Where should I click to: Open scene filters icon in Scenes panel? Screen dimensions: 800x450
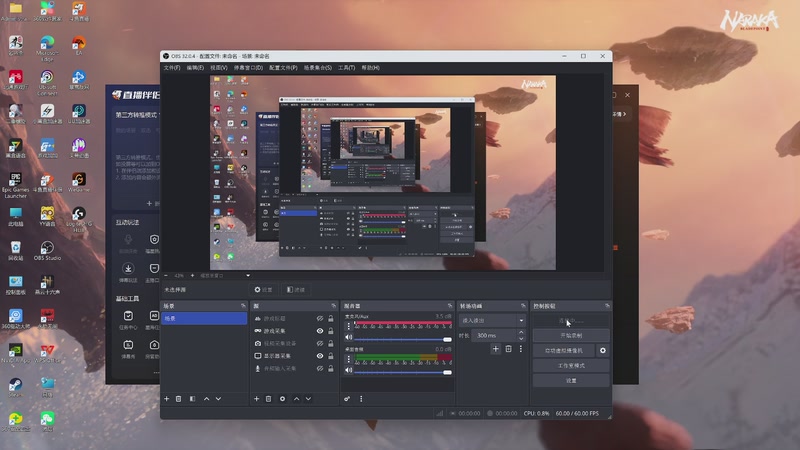pos(192,398)
